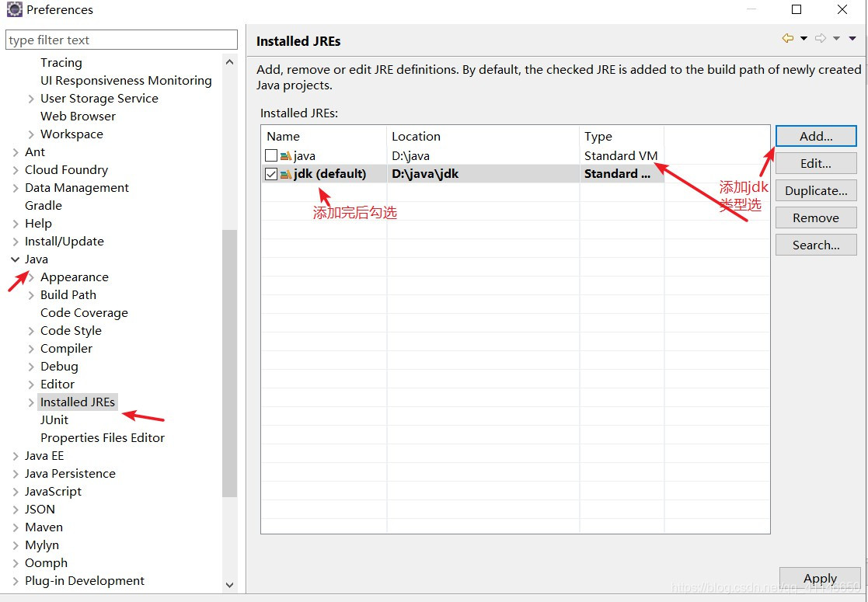The image size is (868, 602).
Task: Click the Add... button
Action: 816,136
